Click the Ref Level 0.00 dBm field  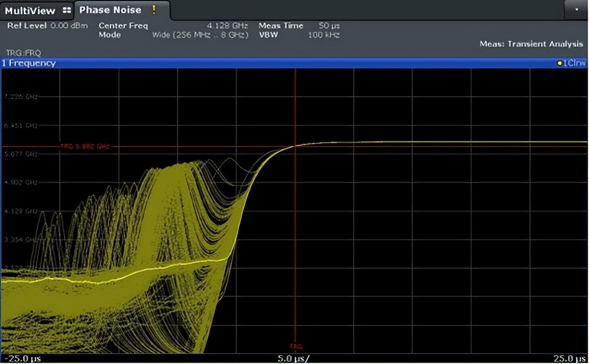47,26
